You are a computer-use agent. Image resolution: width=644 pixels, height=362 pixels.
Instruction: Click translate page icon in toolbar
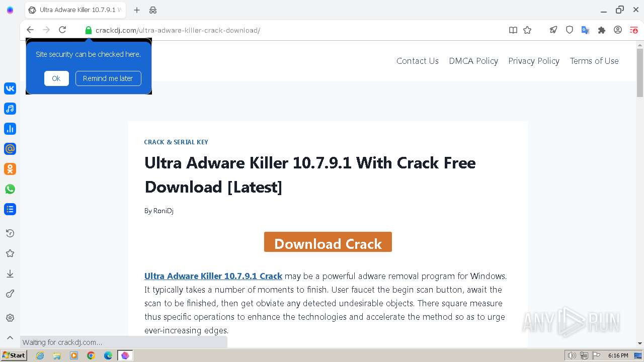click(x=585, y=30)
